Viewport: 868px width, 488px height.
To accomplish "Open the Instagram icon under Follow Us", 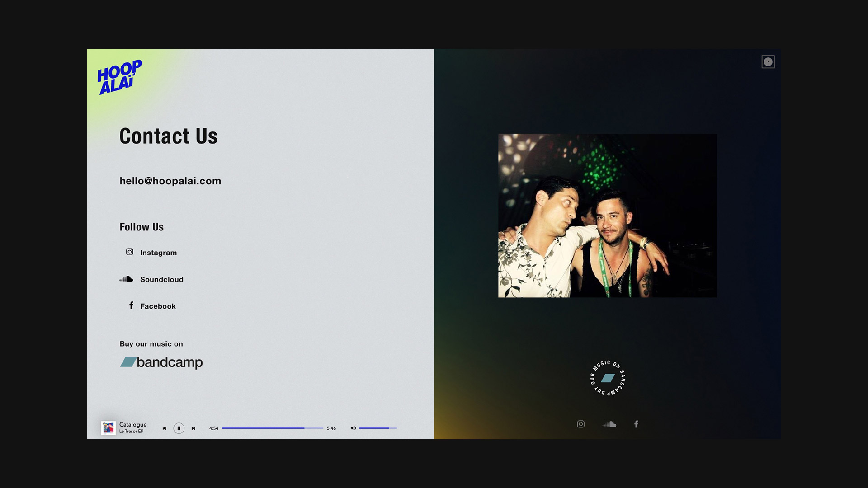I will (x=130, y=252).
